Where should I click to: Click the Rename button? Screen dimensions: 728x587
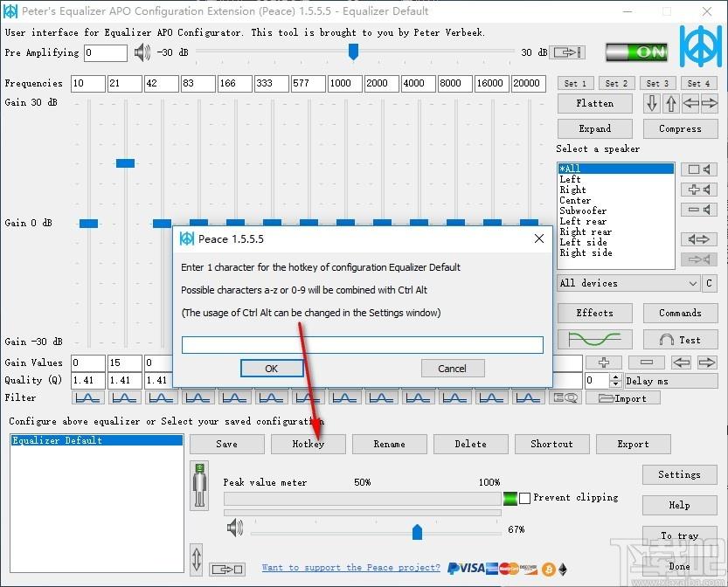(390, 444)
